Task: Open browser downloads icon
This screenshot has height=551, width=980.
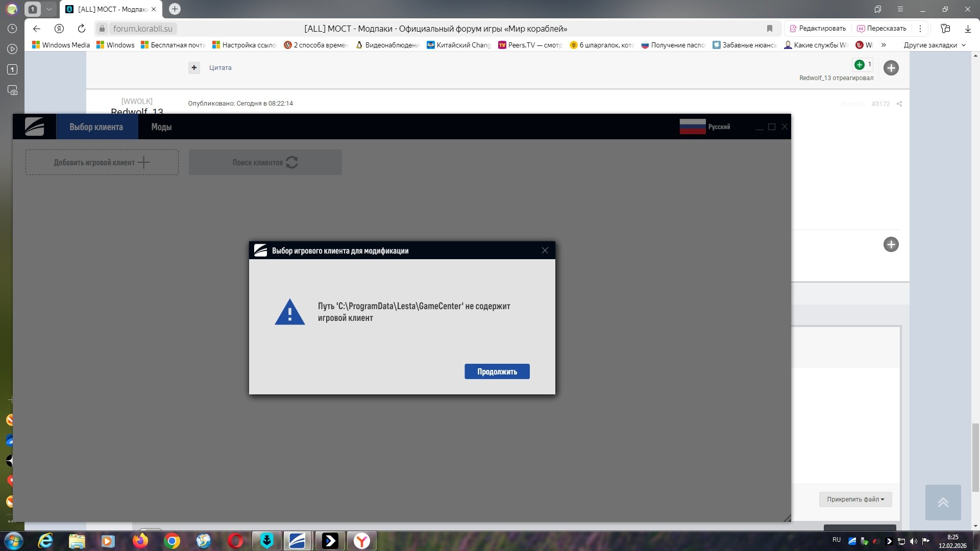Action: pyautogui.click(x=967, y=29)
